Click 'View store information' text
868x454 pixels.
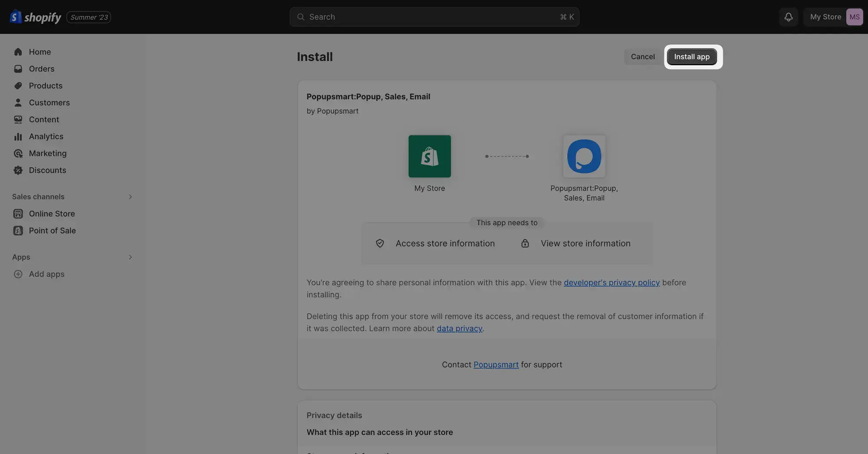(585, 243)
